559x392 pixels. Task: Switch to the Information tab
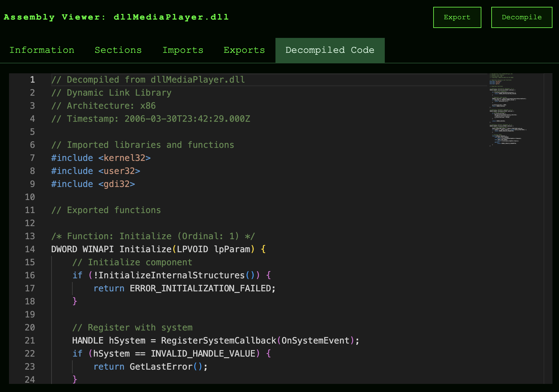(42, 50)
